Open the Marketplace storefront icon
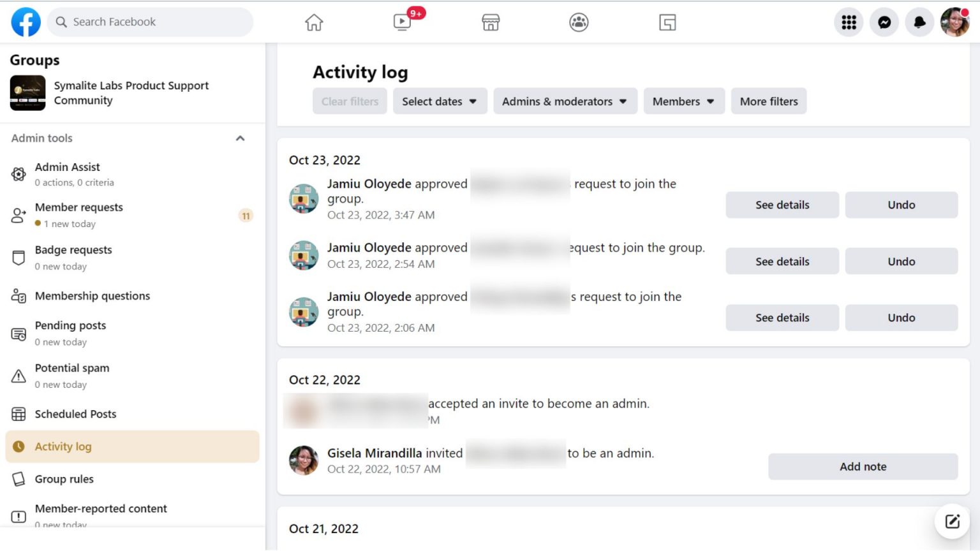Image resolution: width=980 pixels, height=551 pixels. pos(490,22)
